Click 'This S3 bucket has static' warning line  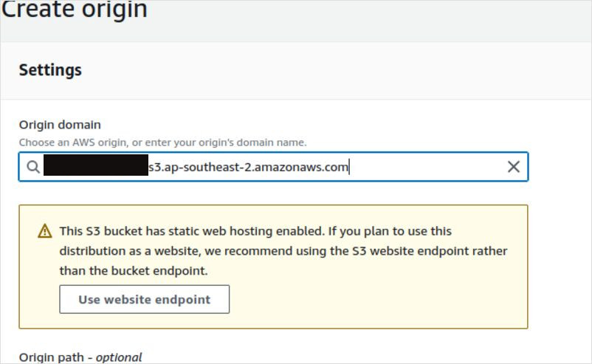tap(133, 231)
